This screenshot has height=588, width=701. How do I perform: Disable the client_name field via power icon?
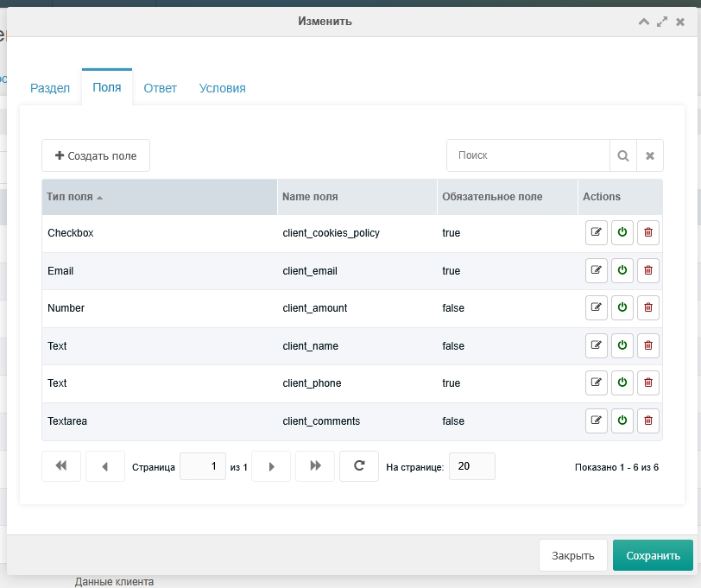coord(622,346)
